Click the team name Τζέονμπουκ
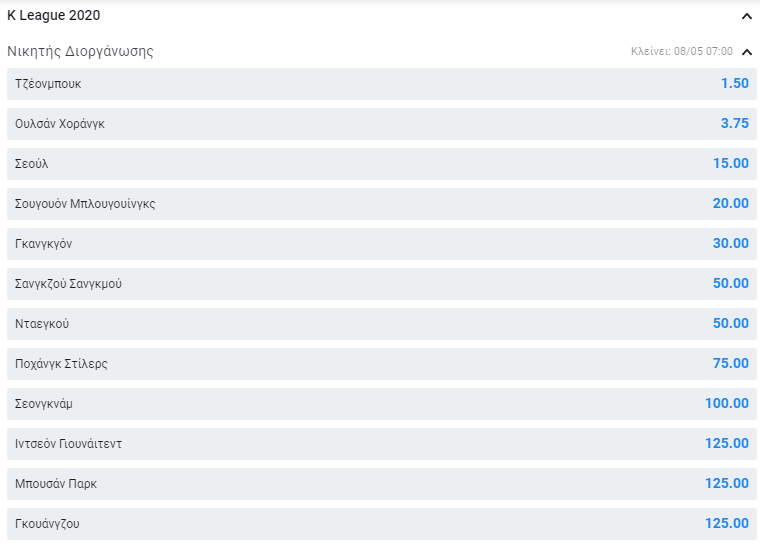This screenshot has height=547, width=760. tap(48, 84)
